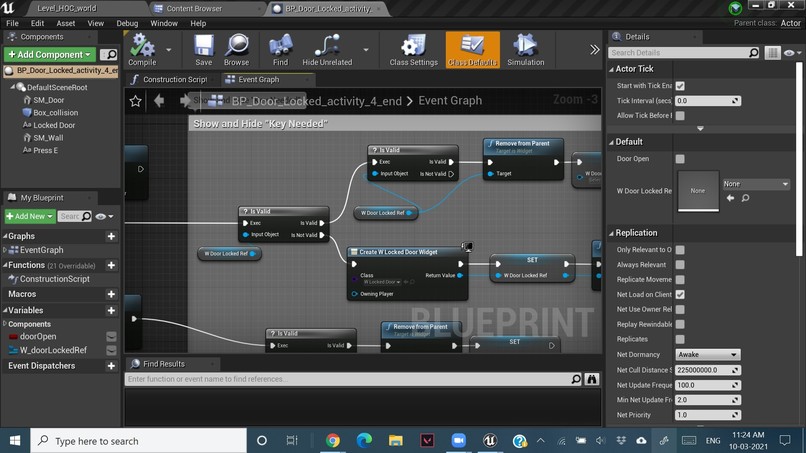Open My Blueprint view options eye dropdown

[x=104, y=216]
